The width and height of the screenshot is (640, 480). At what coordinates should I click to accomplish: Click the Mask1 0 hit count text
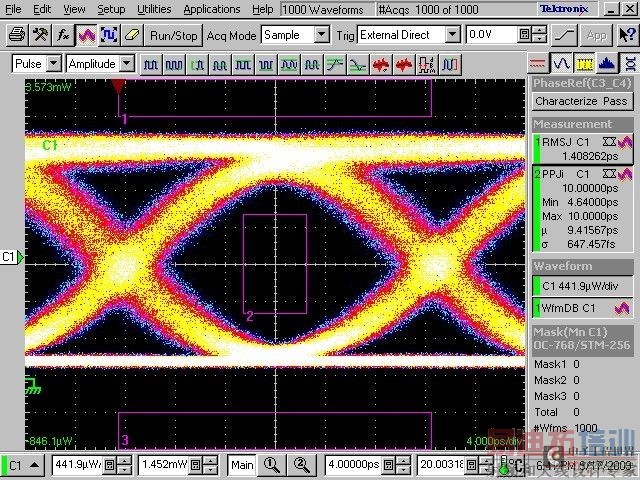click(x=557, y=364)
